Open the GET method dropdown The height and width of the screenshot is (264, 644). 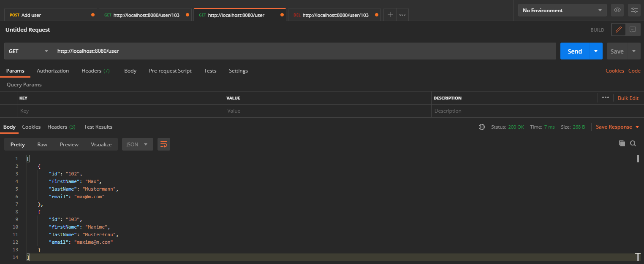[28, 51]
